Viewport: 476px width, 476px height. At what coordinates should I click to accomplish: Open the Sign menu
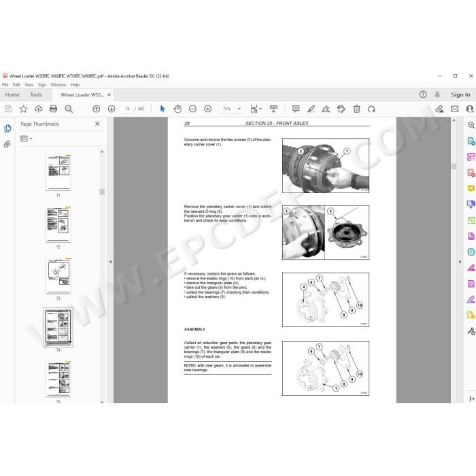[x=42, y=85]
